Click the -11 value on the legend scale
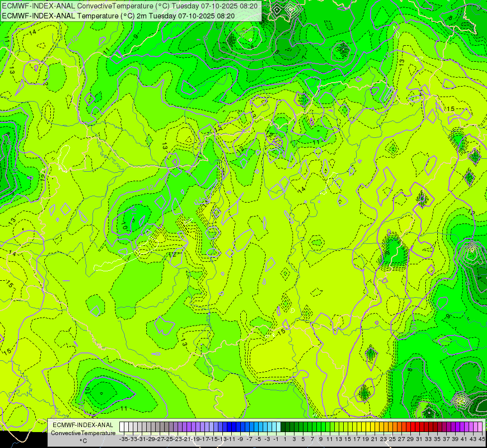Viewport: 487px width, 448px height. (231, 440)
